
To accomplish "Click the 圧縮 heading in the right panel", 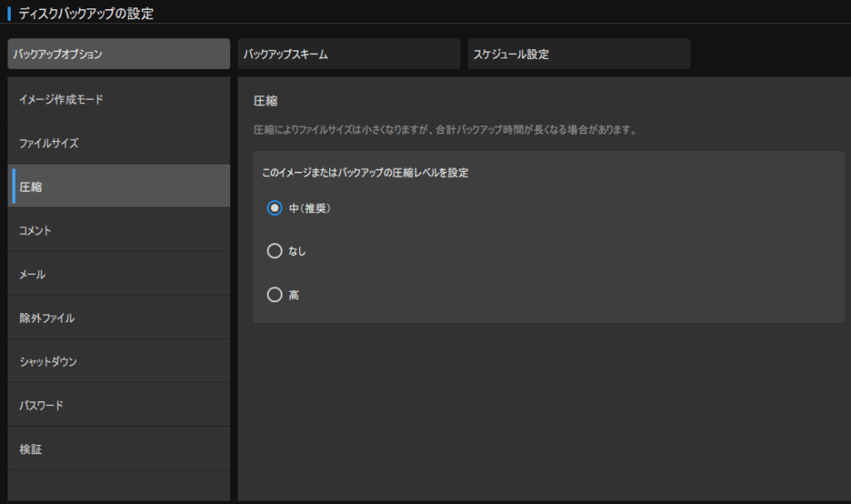I will (x=265, y=101).
